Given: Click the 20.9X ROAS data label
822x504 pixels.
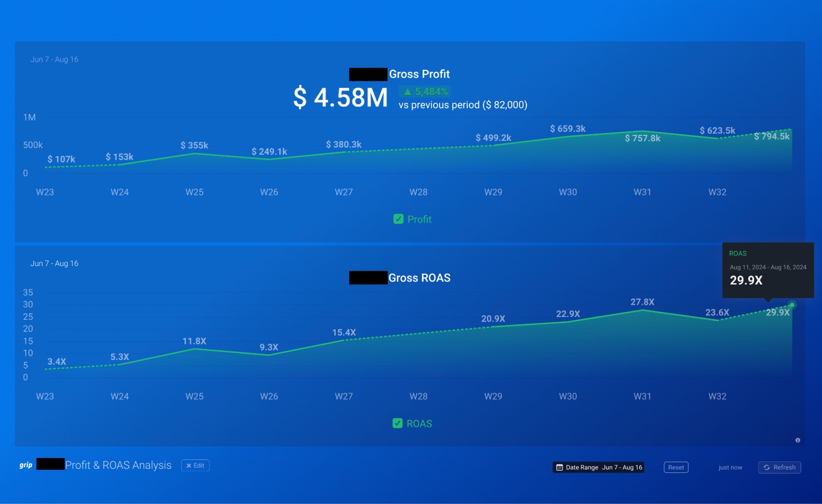Looking at the screenshot, I should click(493, 319).
